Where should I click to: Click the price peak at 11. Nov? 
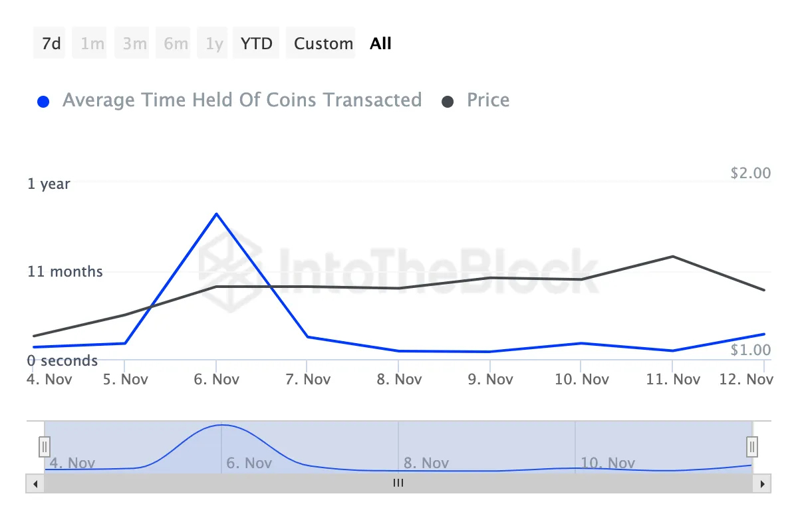click(673, 256)
